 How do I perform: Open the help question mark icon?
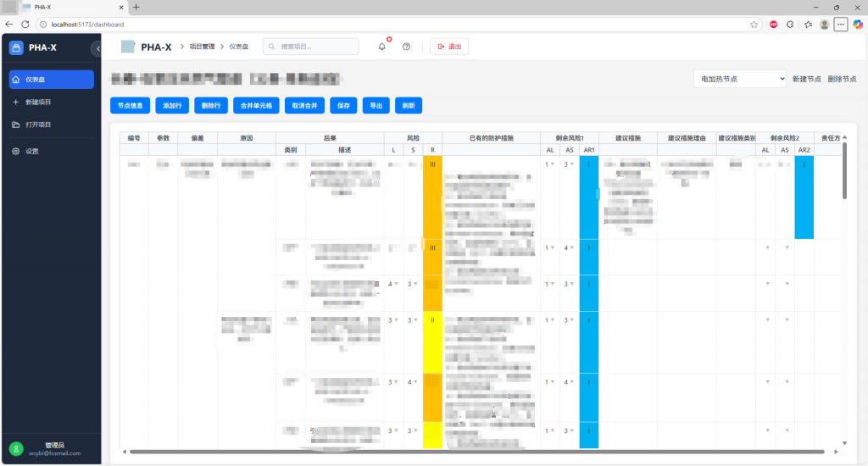[406, 47]
